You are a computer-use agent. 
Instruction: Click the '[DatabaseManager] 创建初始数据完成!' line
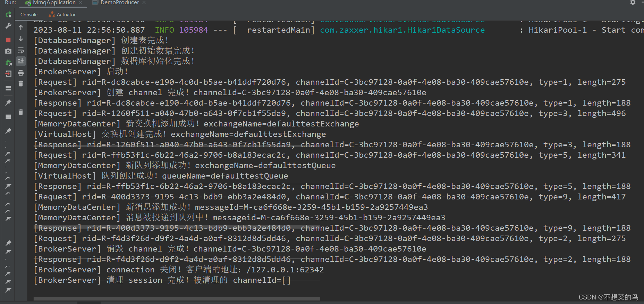114,51
